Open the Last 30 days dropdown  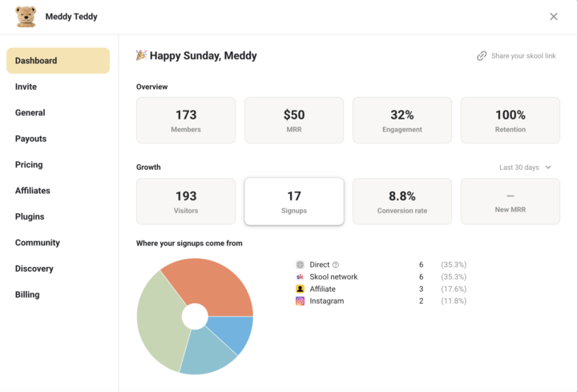[x=525, y=168]
